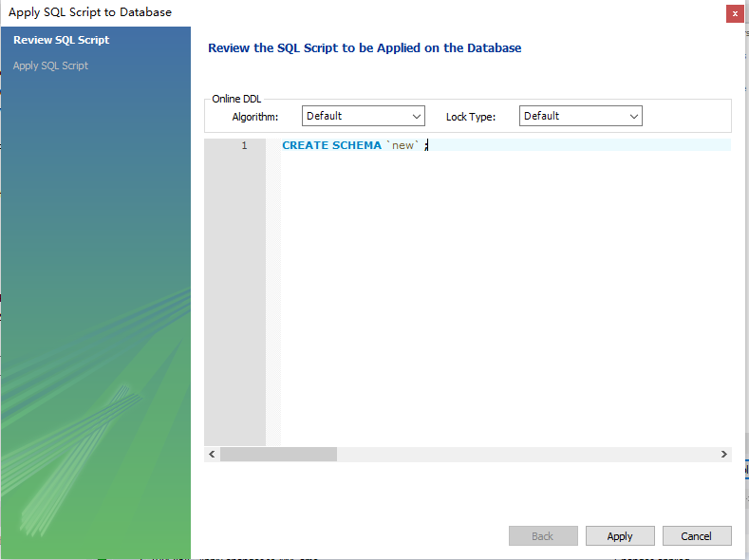Screen dimensions: 749x560
Task: Click the 'Review the SQL Script' heading
Action: point(365,48)
